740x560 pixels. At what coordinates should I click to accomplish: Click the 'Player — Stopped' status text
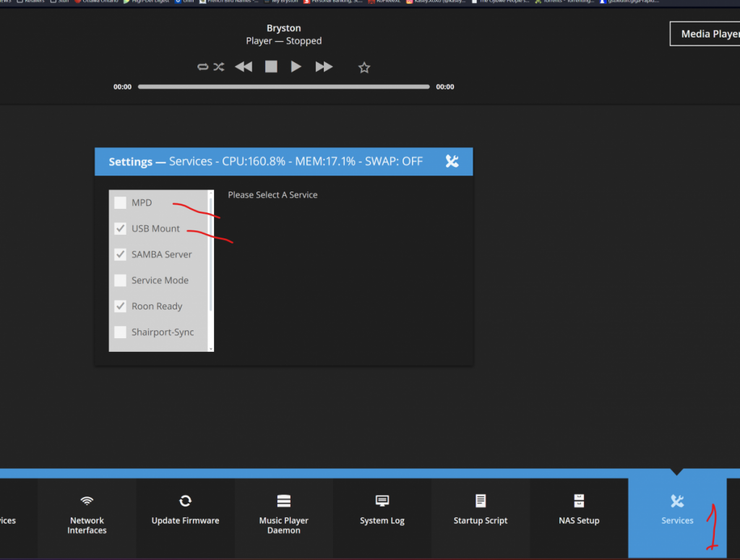point(283,41)
